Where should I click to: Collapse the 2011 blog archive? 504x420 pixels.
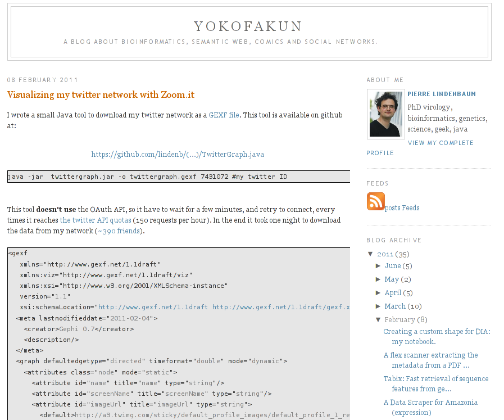pos(370,254)
